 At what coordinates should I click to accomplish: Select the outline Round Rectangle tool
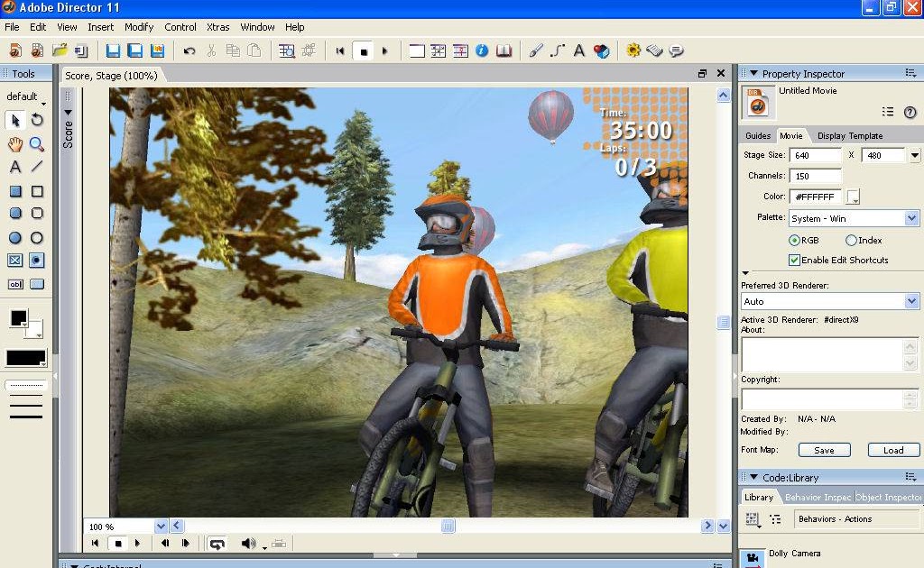click(x=37, y=213)
